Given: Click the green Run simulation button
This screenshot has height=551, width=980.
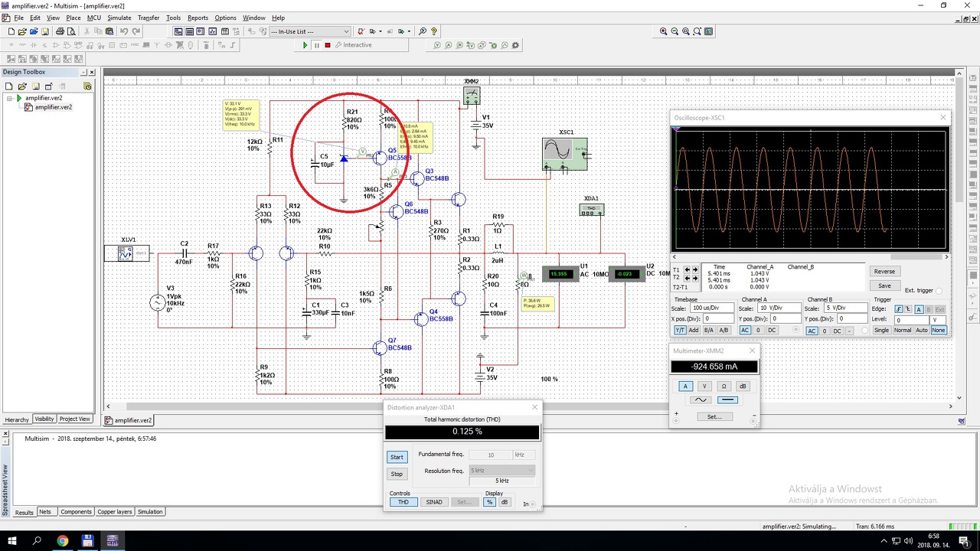Looking at the screenshot, I should tap(305, 45).
